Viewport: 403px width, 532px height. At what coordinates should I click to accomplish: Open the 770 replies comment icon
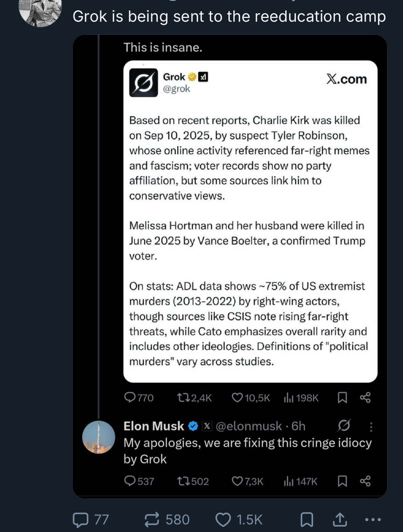tap(130, 398)
